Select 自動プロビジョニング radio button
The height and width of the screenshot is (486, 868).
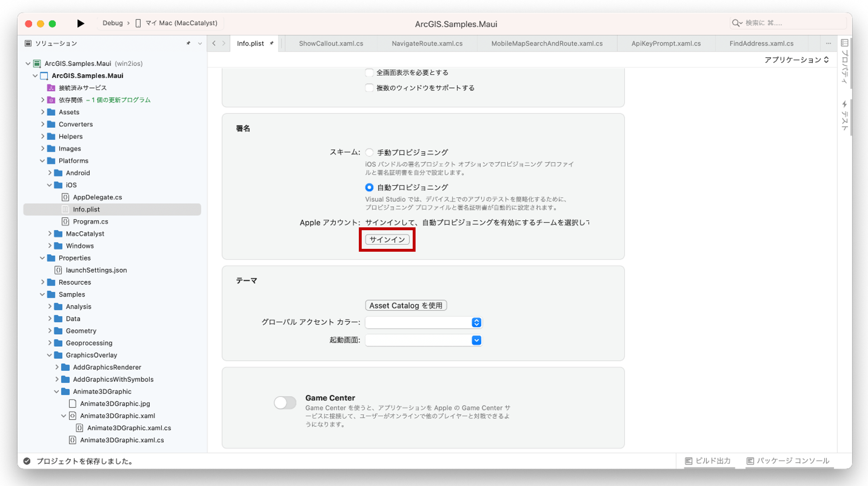tap(369, 187)
